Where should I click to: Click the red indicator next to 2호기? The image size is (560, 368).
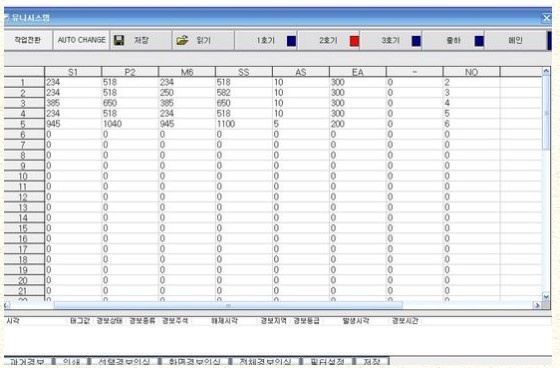click(x=354, y=41)
